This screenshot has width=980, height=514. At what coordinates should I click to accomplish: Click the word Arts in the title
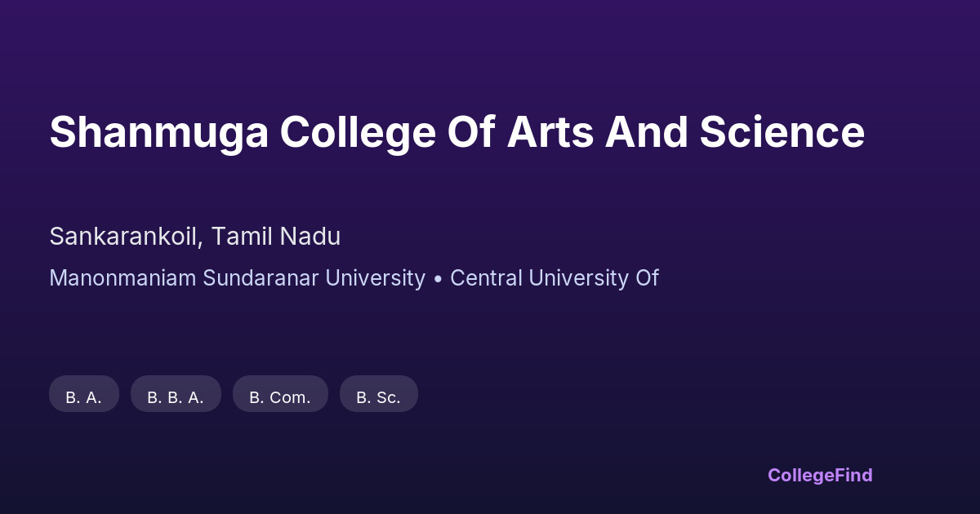tap(550, 132)
